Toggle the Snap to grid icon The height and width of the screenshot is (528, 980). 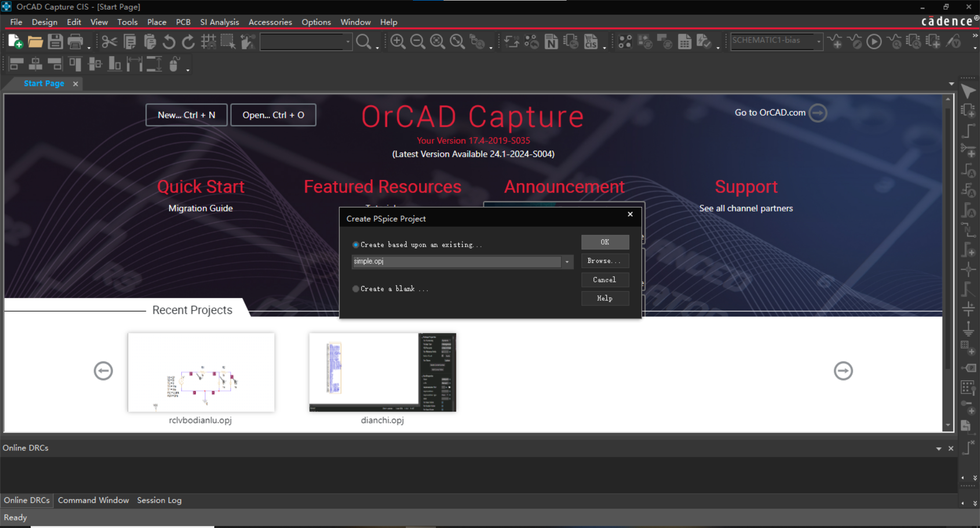click(x=208, y=41)
